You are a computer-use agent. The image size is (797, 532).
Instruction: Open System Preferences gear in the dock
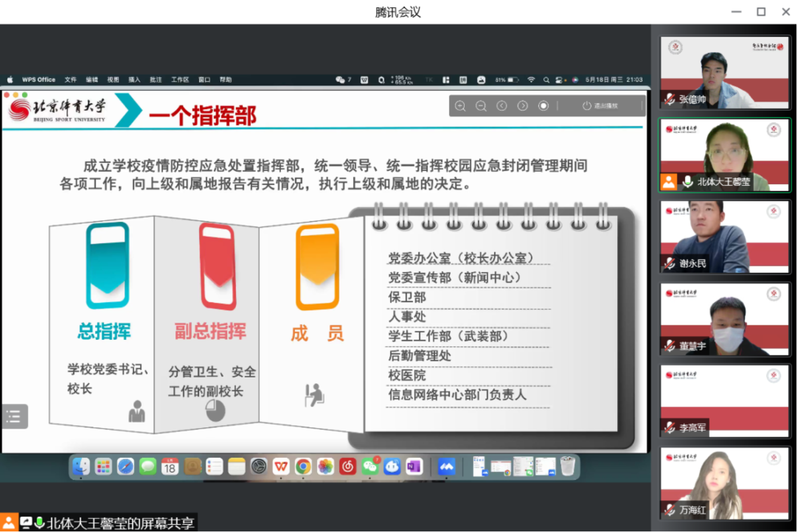tap(259, 466)
